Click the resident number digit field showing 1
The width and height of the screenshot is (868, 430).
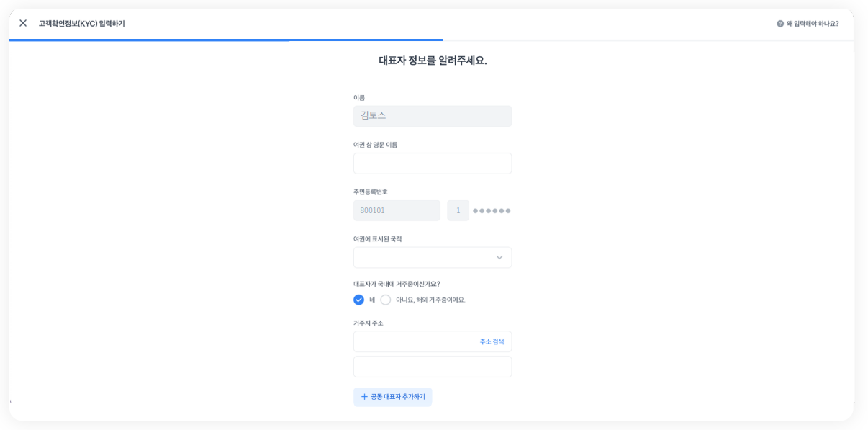click(x=458, y=210)
